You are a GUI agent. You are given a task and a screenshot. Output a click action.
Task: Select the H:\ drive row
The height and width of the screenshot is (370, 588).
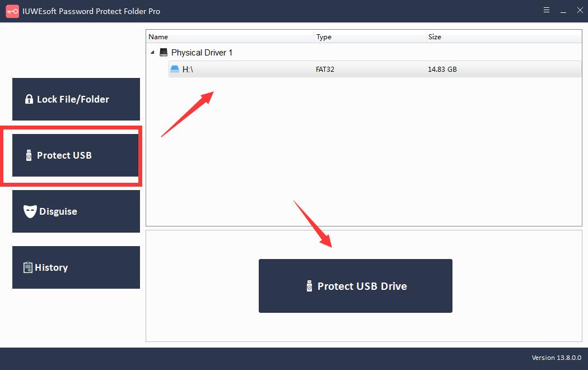click(x=375, y=69)
